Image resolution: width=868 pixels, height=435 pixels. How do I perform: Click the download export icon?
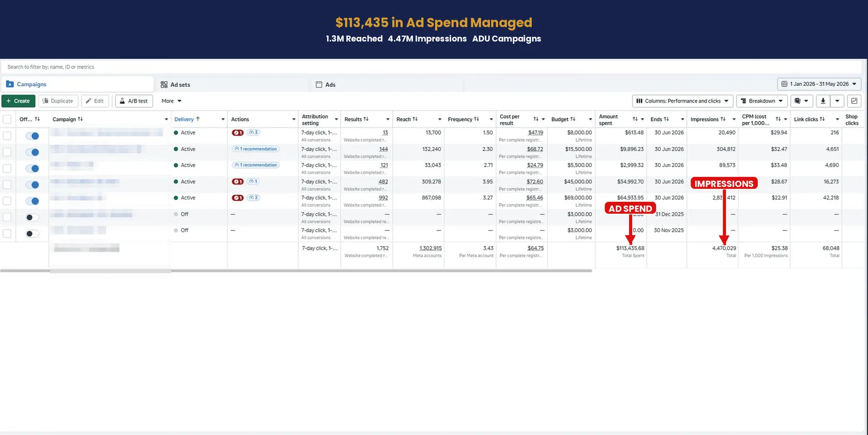coord(823,101)
